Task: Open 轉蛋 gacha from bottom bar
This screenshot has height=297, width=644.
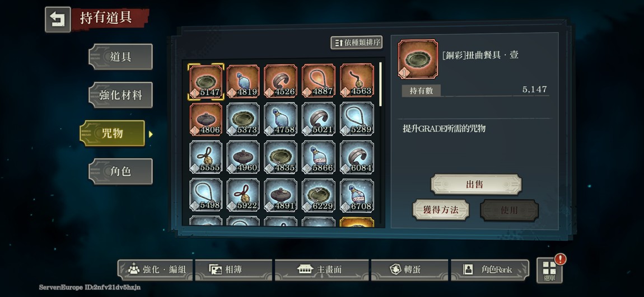Action: pos(409,270)
